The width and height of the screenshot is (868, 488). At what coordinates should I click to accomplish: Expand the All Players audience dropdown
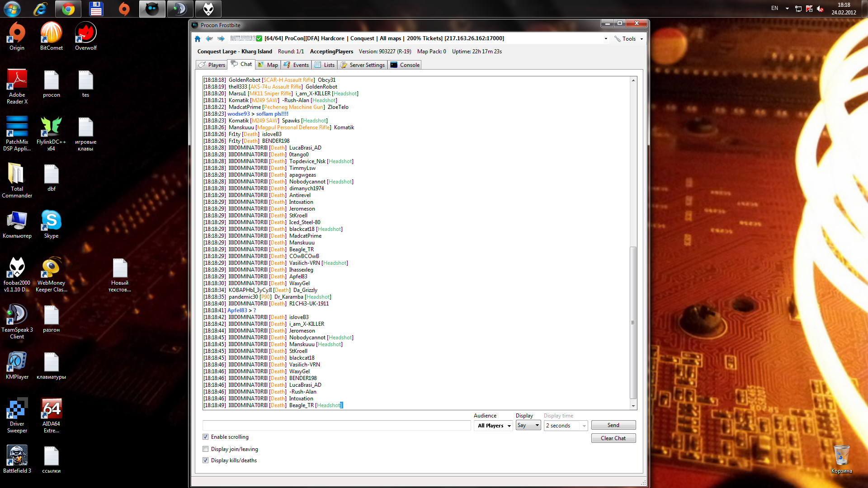click(x=494, y=426)
